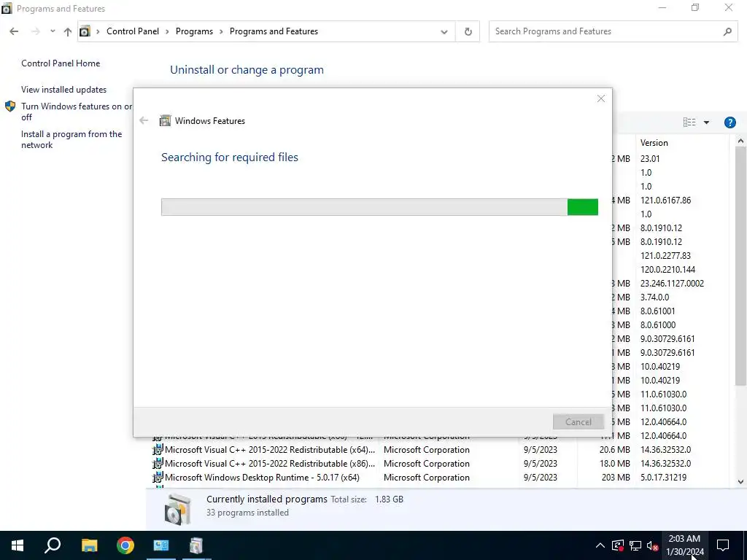Launch Google Chrome from taskbar
Screen dimensions: 747x560
click(125, 545)
